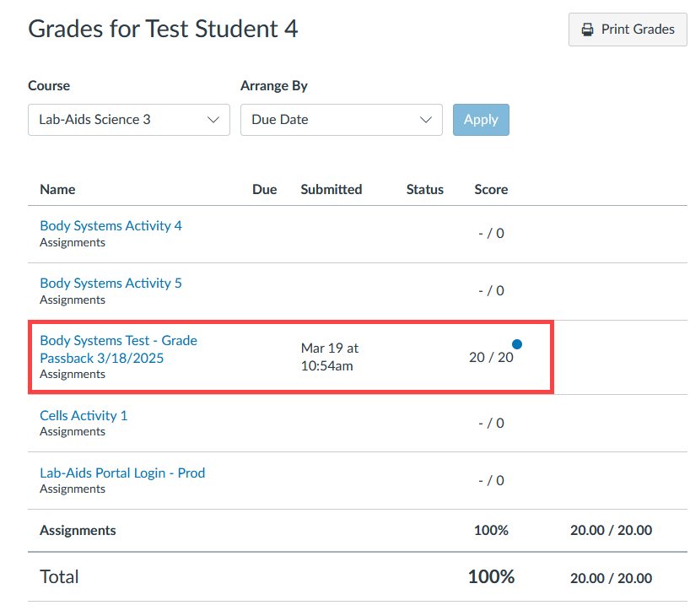Click the Score column header
The image size is (690, 616).
point(491,190)
